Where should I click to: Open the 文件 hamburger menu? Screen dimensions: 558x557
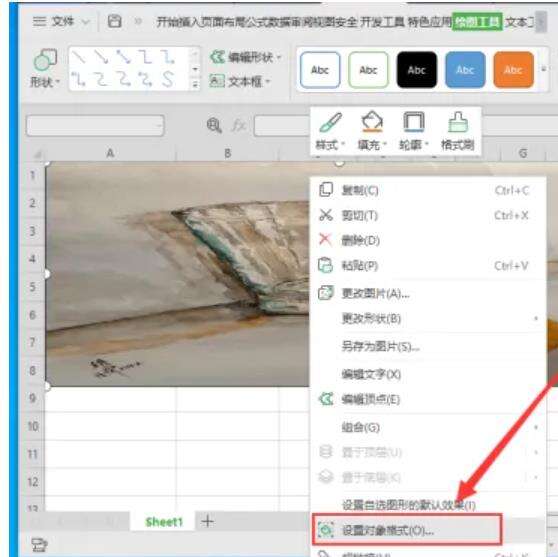coord(53,21)
